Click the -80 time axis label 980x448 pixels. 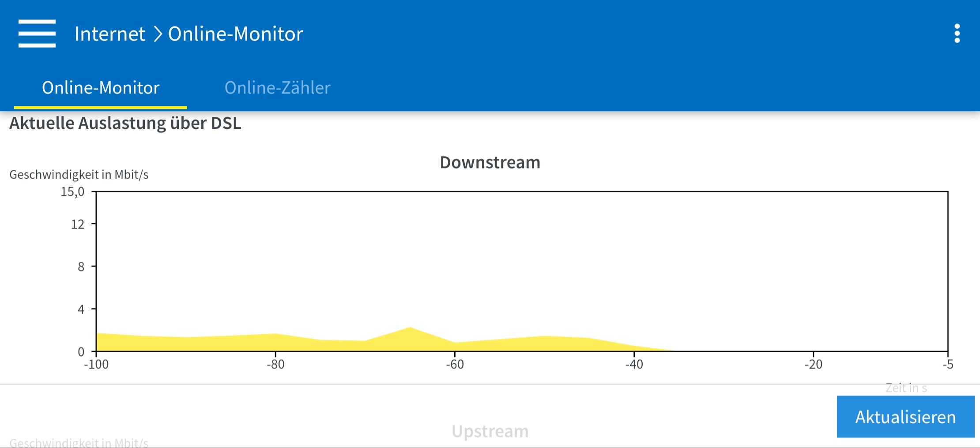tap(275, 365)
